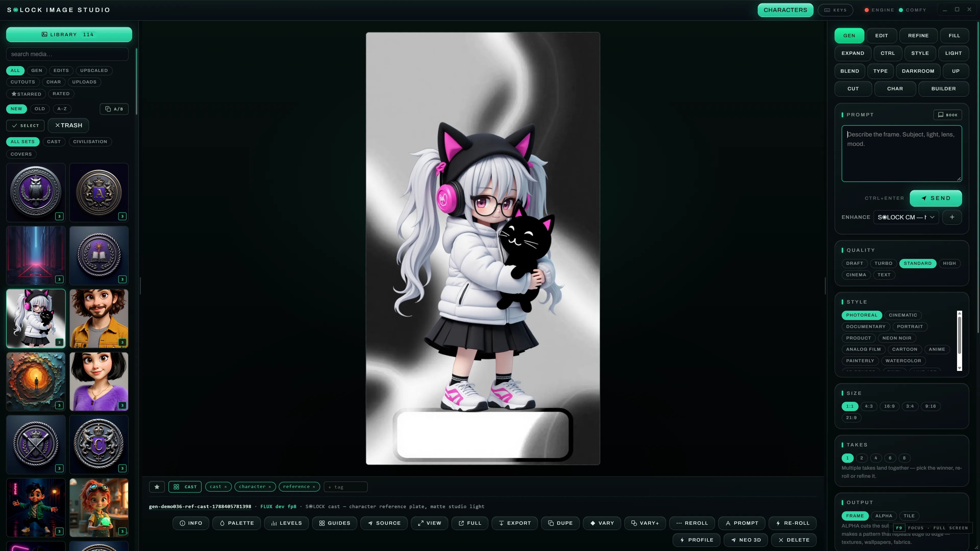
Task: Select the 16:9 size ratio
Action: coord(889,406)
